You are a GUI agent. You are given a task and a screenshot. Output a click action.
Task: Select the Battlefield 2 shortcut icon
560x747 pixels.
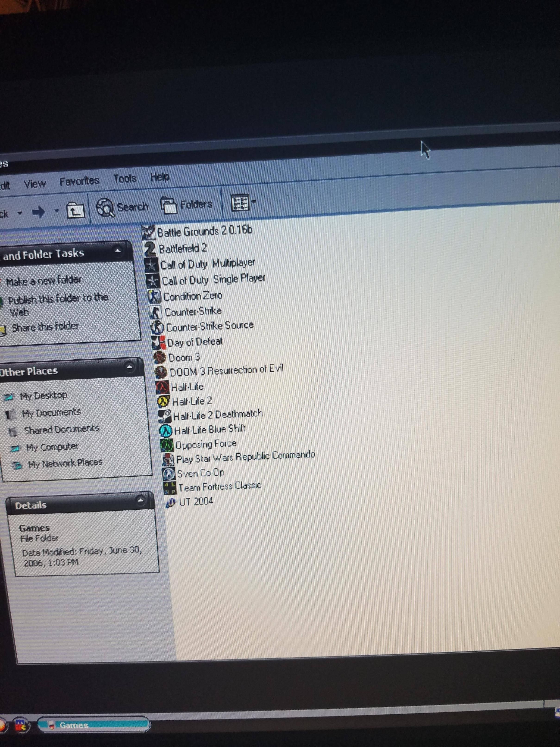tap(150, 249)
